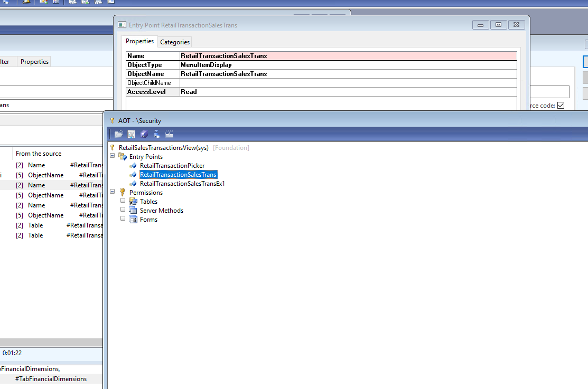Click the AccessLevel Read value field
Screen dimensions: 588x389
click(348, 92)
